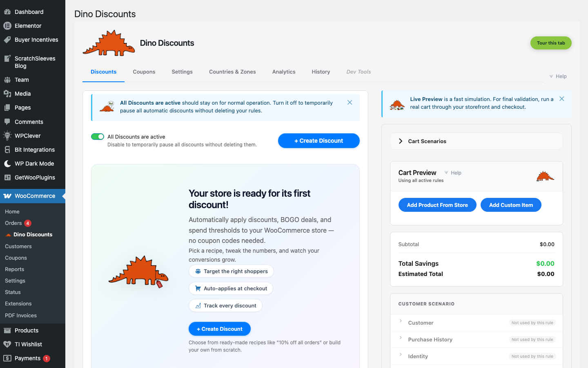Dismiss the All Discounts are active notice
The image size is (588, 368).
tap(350, 103)
